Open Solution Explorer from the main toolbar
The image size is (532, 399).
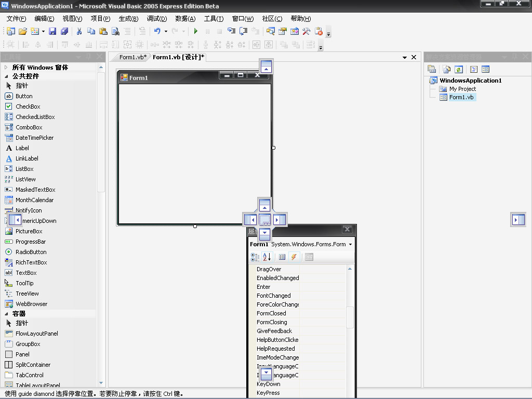[x=270, y=31]
